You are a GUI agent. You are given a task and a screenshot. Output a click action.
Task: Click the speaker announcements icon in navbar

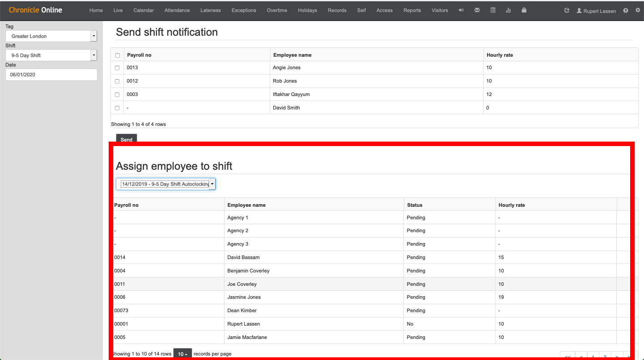click(x=461, y=10)
